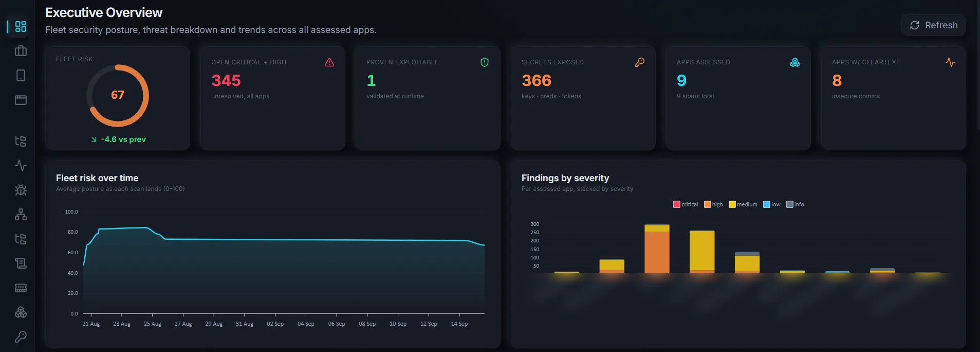Viewport: 980px width, 352px height.
Task: Click the 'Per assessed app, stacked by severity' caption
Action: (x=578, y=189)
